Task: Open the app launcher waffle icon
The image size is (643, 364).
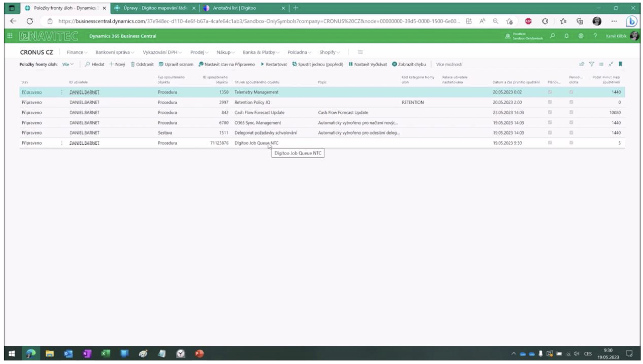Action: click(x=10, y=36)
